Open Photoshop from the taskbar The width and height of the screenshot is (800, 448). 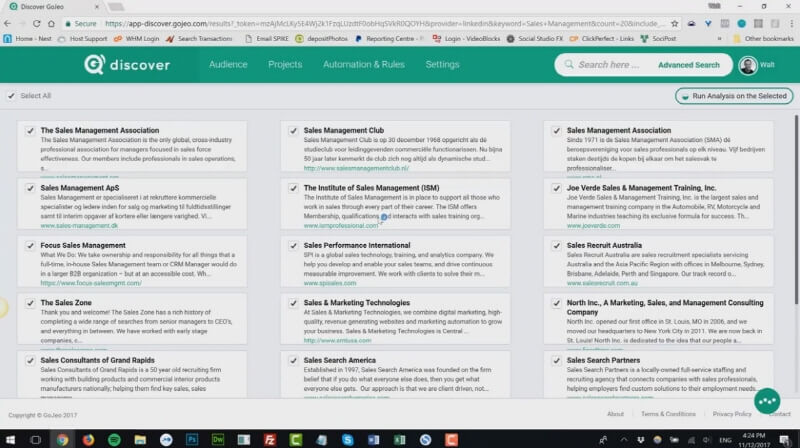[192, 439]
